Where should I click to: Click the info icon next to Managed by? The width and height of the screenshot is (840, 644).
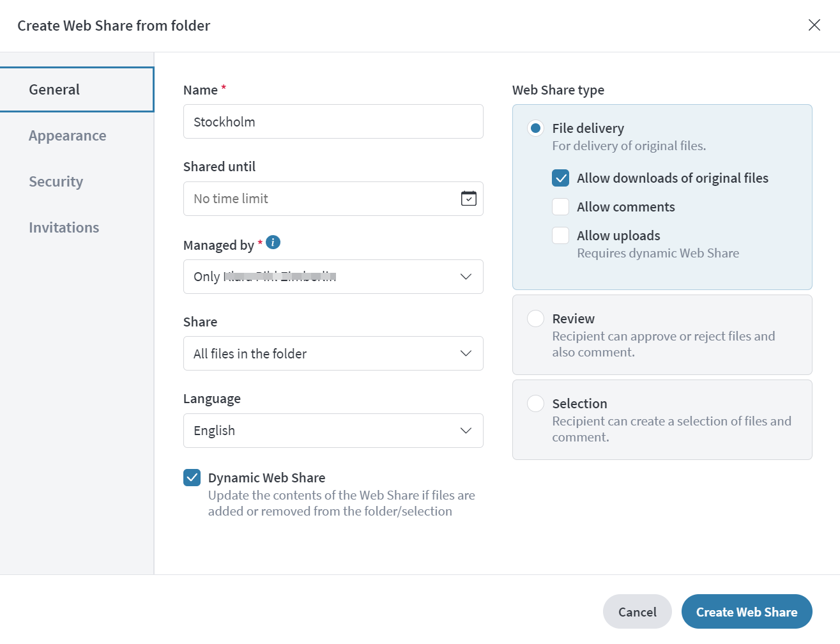tap(273, 242)
